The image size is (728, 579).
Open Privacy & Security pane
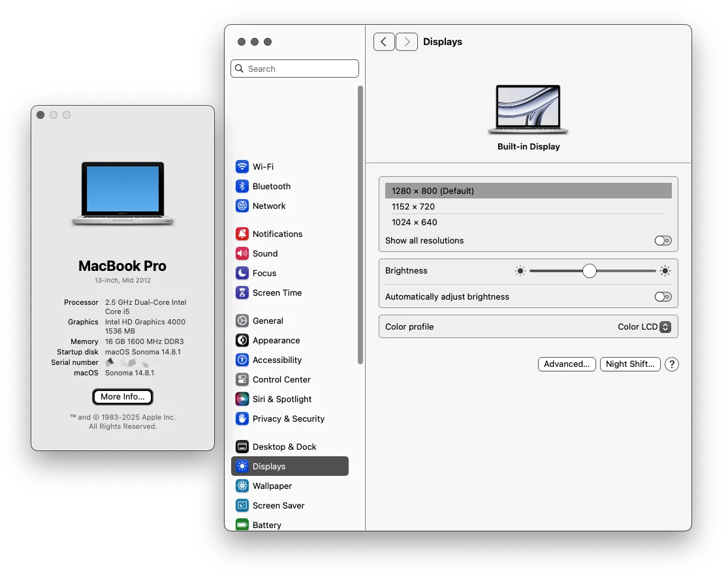(289, 418)
